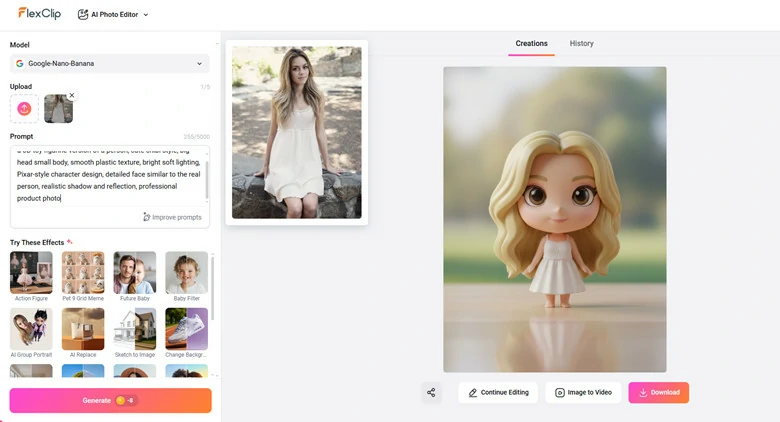
Task: Click the Generate button
Action: point(110,400)
